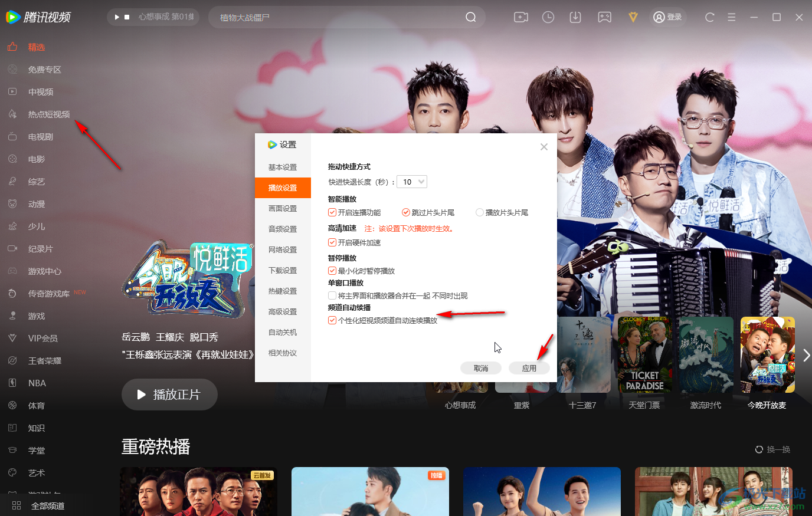Switch to 画面设置 tab in settings
The height and width of the screenshot is (516, 812).
pyautogui.click(x=283, y=209)
